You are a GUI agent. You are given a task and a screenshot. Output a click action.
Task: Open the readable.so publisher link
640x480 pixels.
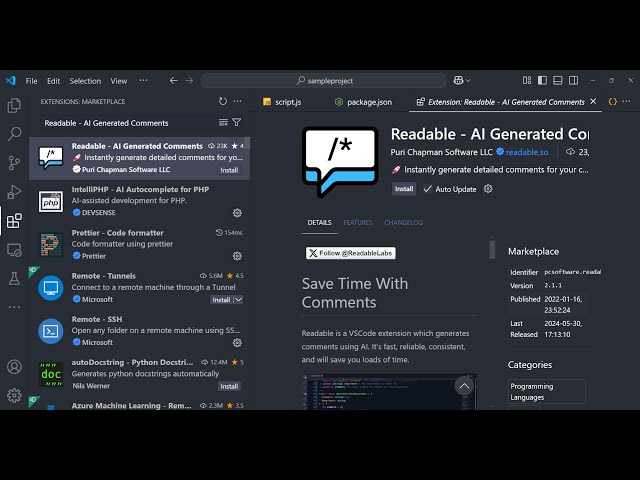point(526,152)
